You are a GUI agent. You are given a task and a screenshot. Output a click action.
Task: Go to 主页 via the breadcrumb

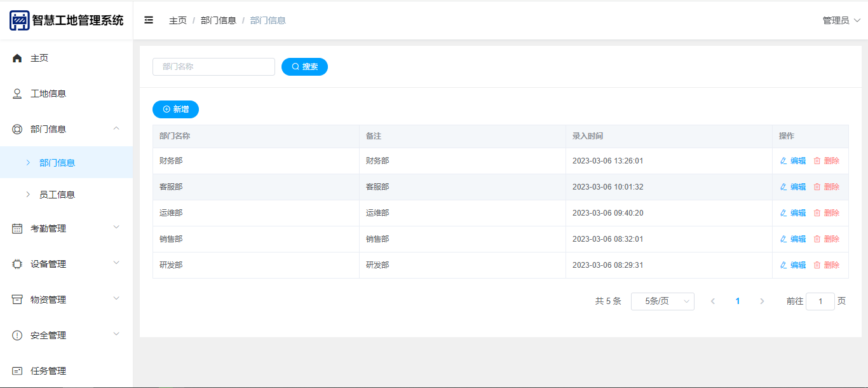tap(178, 20)
